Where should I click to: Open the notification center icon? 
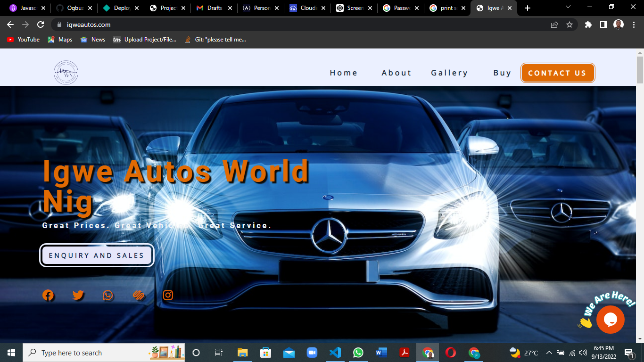(628, 353)
